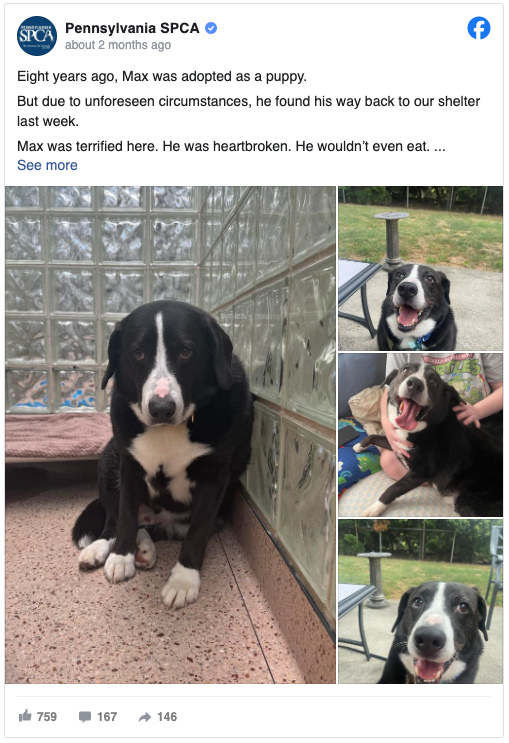Viewport: 509px width, 743px height.
Task: Click the post text about Max being adopted
Action: (x=162, y=76)
